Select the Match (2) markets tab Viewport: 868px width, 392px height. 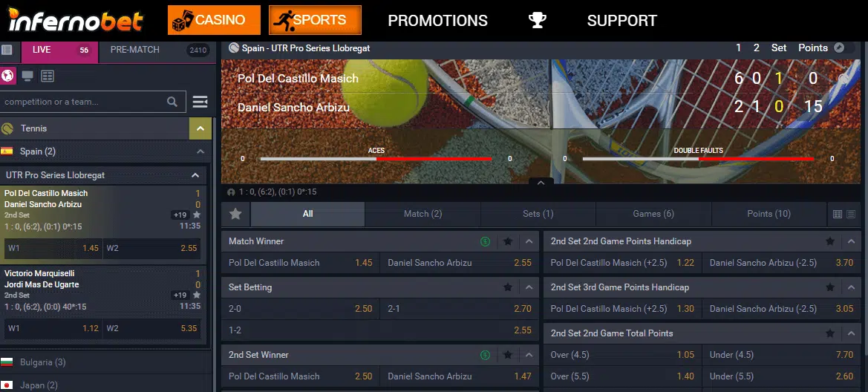point(423,214)
